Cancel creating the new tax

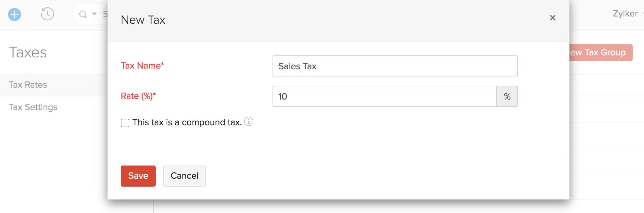[x=184, y=176]
